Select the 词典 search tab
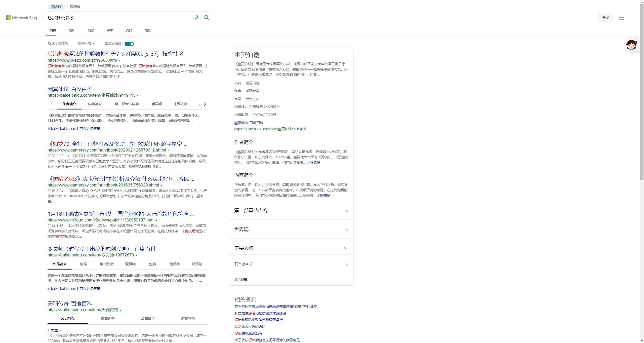 [129, 30]
